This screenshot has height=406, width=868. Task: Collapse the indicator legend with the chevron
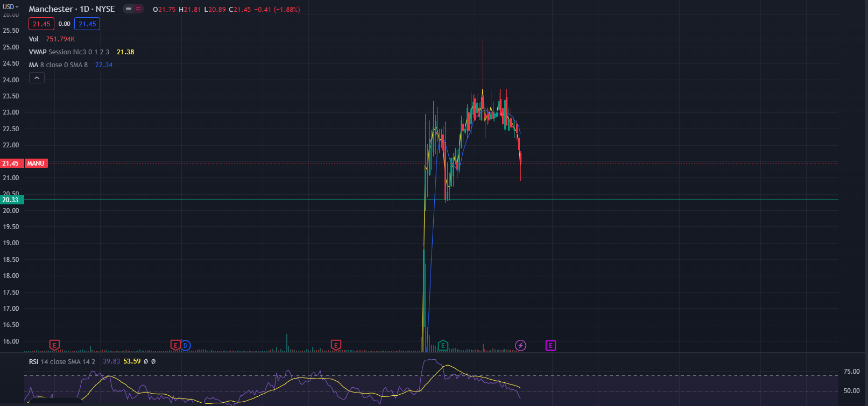37,78
